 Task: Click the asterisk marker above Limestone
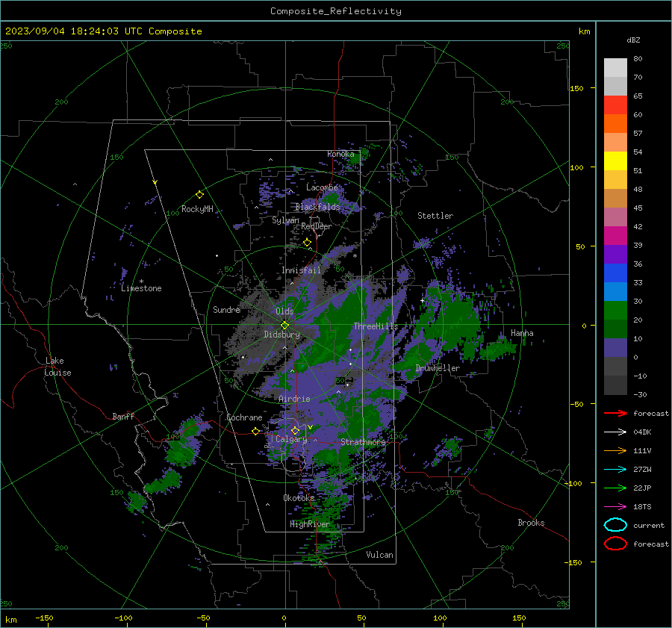(x=141, y=282)
